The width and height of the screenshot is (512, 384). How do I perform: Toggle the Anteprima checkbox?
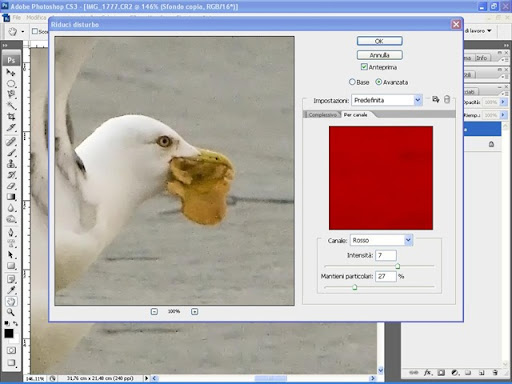coord(364,67)
